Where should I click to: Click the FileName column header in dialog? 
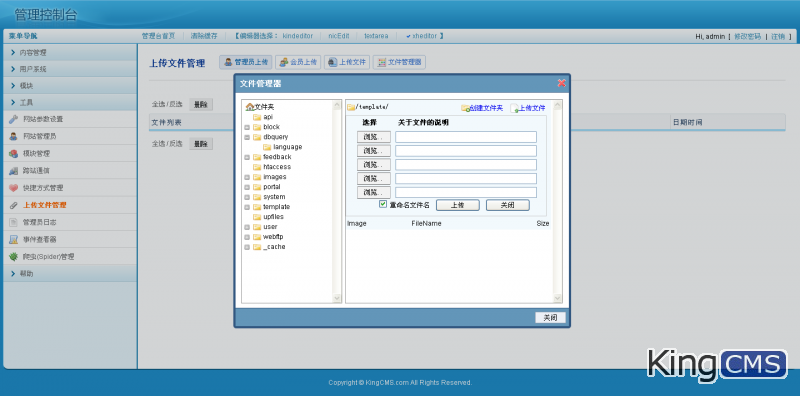pos(427,224)
